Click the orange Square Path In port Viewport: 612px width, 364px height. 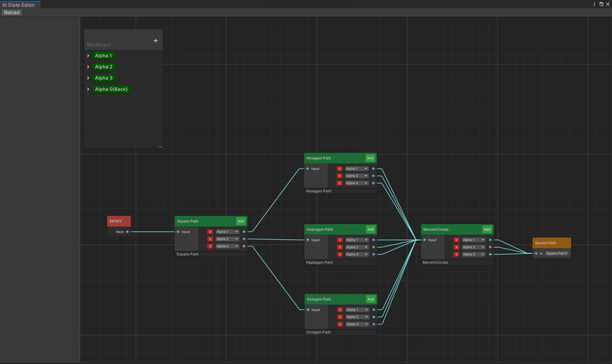pyautogui.click(x=536, y=253)
